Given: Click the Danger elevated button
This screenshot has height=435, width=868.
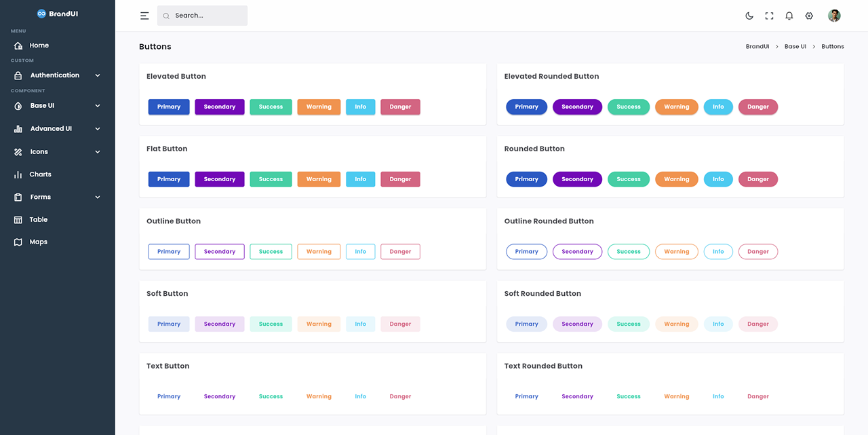Looking at the screenshot, I should [400, 107].
